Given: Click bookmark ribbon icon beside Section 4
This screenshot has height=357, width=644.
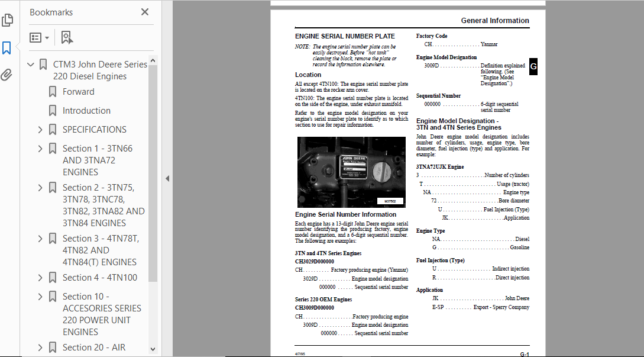Looking at the screenshot, I should [53, 278].
